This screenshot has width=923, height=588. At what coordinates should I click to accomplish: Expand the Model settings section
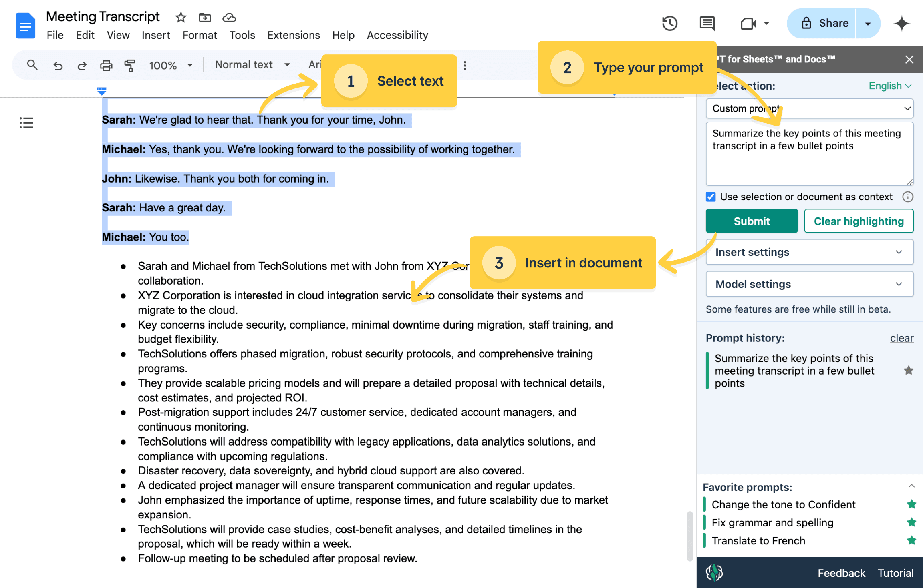(809, 284)
